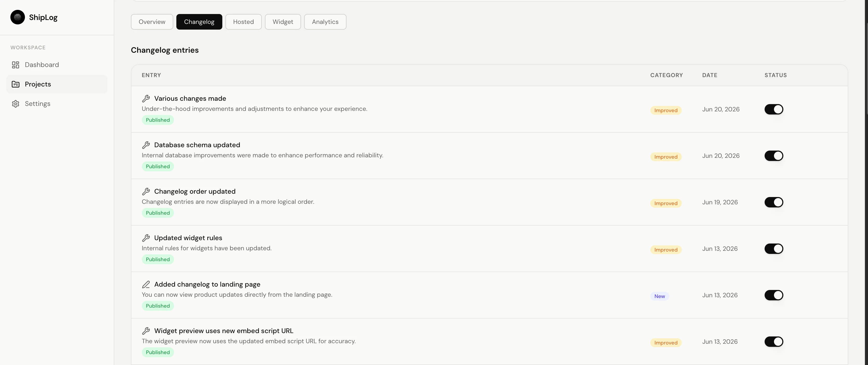The image size is (868, 365).
Task: Open the 'Updated widget rules' entry title
Action: 188,238
